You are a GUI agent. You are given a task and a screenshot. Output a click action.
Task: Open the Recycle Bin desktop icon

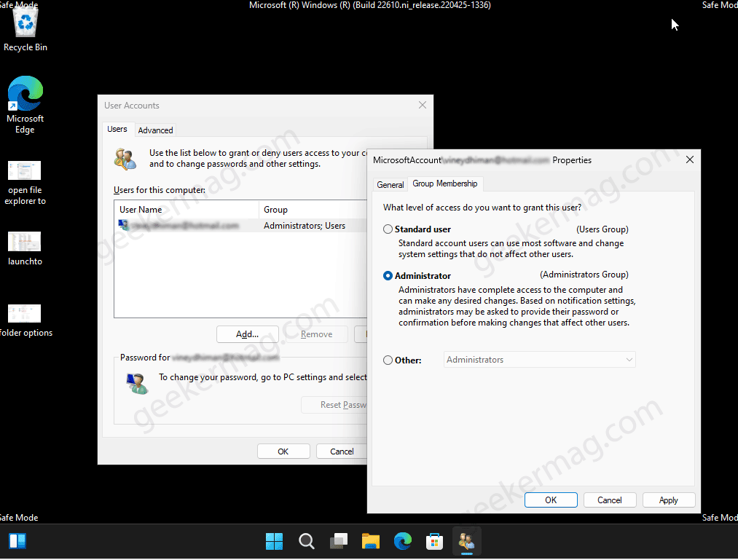point(25,29)
